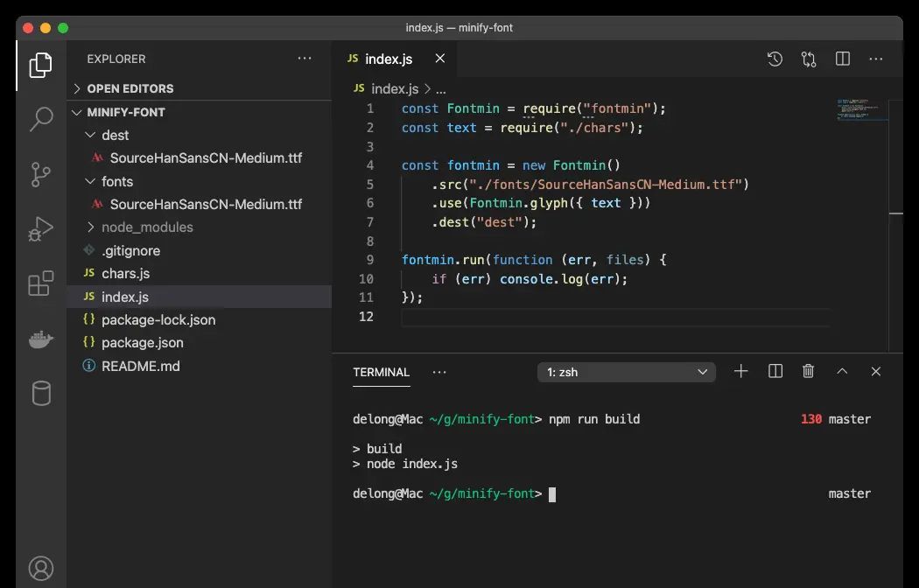Maximize the terminal panel with the up chevron
The height and width of the screenshot is (588, 919).
click(x=842, y=372)
